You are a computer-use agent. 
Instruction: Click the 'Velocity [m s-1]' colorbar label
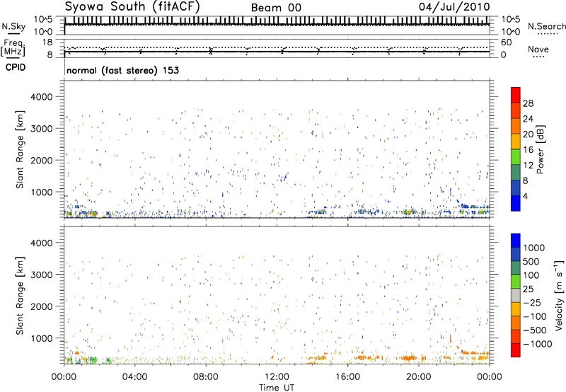click(559, 295)
